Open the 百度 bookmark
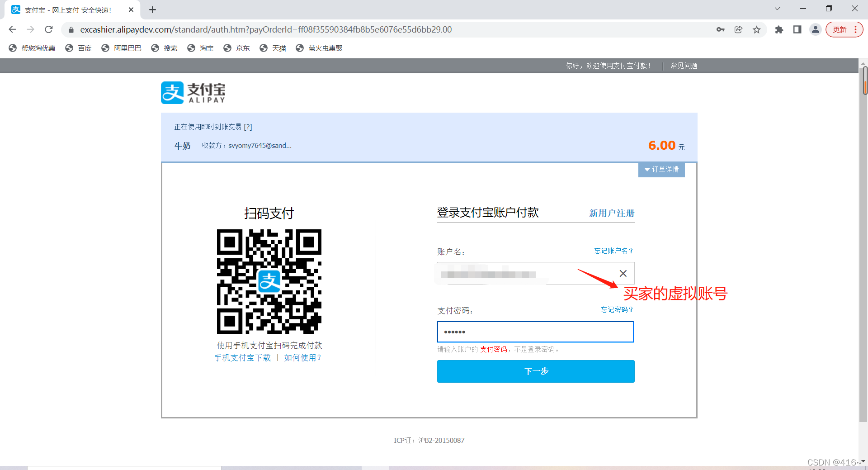Viewport: 868px width, 470px height. [79, 48]
